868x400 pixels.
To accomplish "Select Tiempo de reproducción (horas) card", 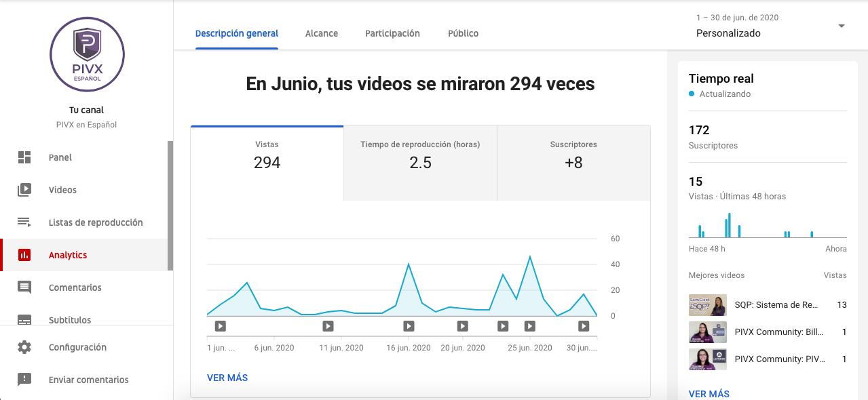I will tap(420, 163).
